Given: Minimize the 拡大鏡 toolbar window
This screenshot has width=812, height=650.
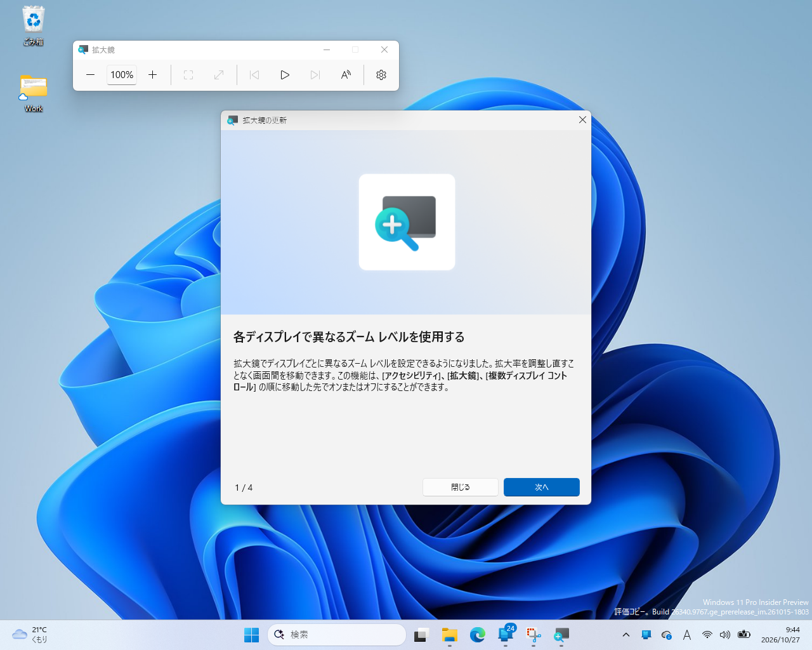Looking at the screenshot, I should (x=327, y=50).
